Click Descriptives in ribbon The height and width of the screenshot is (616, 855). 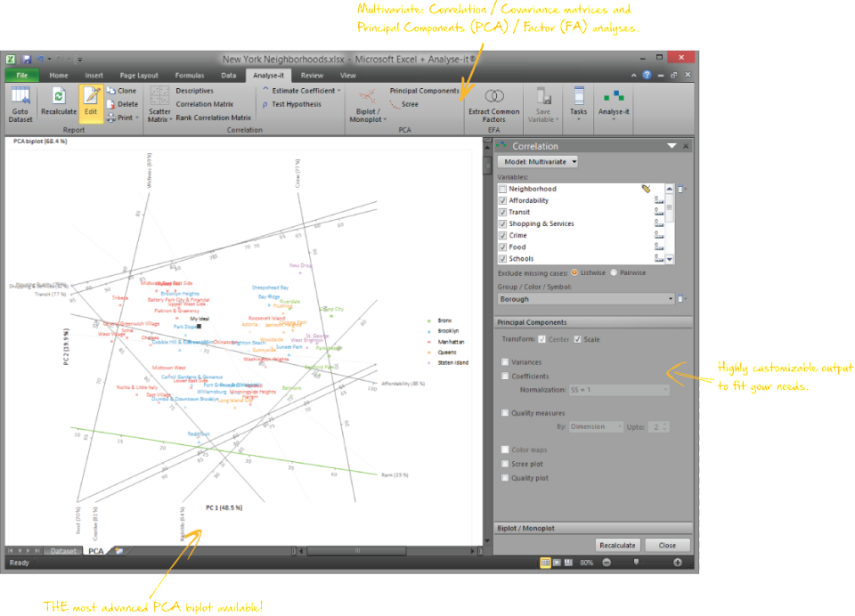tap(195, 91)
